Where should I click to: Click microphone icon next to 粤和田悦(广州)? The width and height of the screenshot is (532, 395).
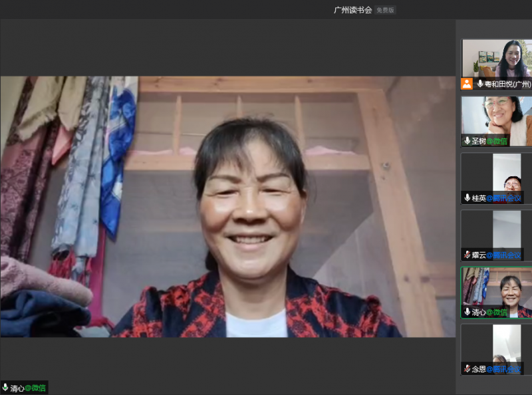pyautogui.click(x=479, y=84)
